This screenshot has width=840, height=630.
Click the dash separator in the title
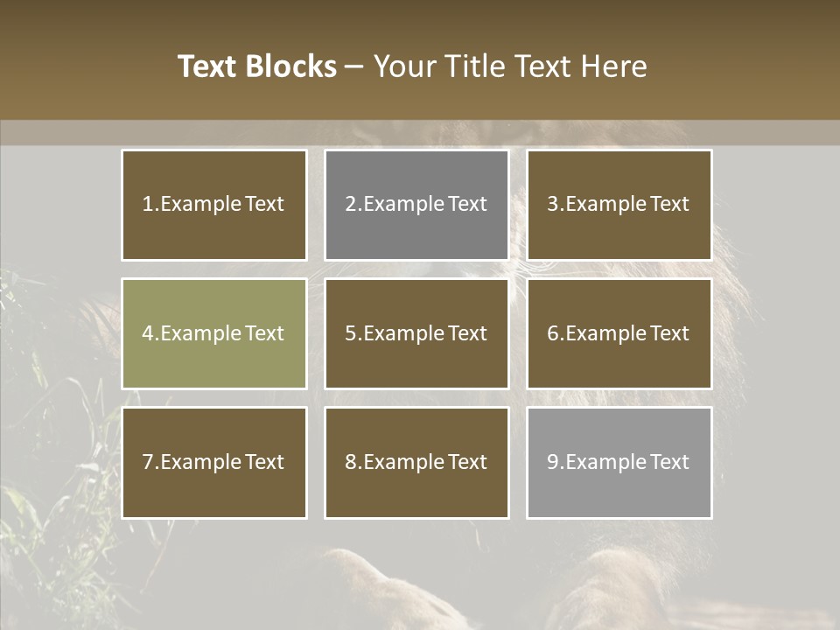pos(354,67)
